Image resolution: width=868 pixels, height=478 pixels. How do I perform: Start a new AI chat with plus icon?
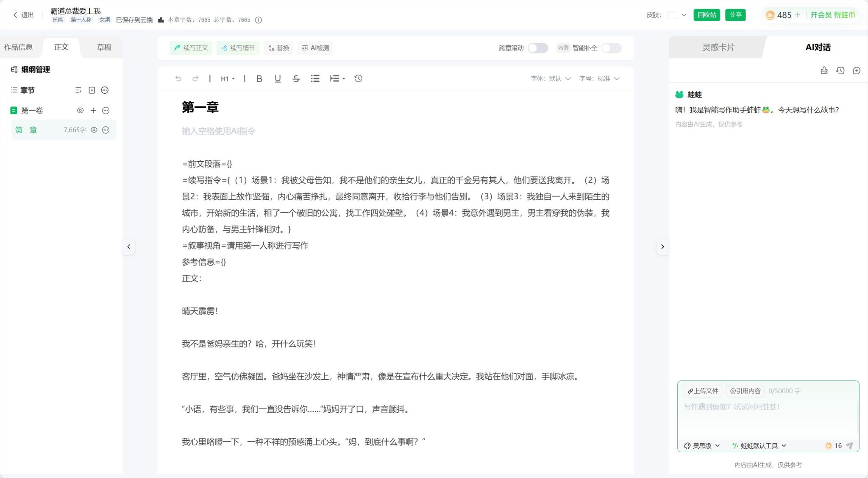(857, 70)
